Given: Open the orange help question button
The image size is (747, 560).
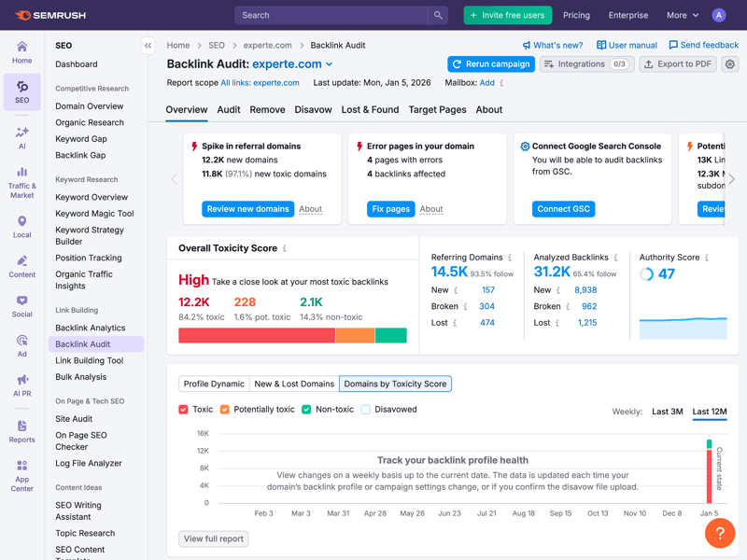Looking at the screenshot, I should (x=720, y=533).
